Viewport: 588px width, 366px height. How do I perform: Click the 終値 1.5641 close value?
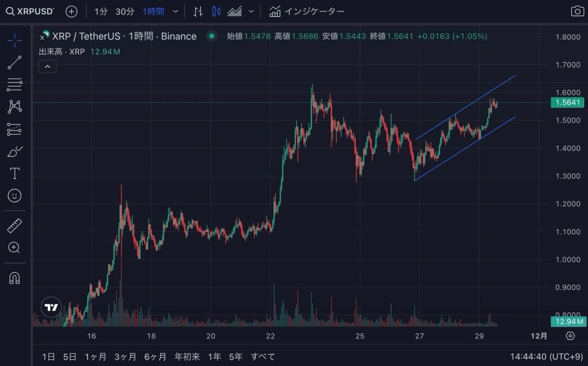click(x=392, y=36)
